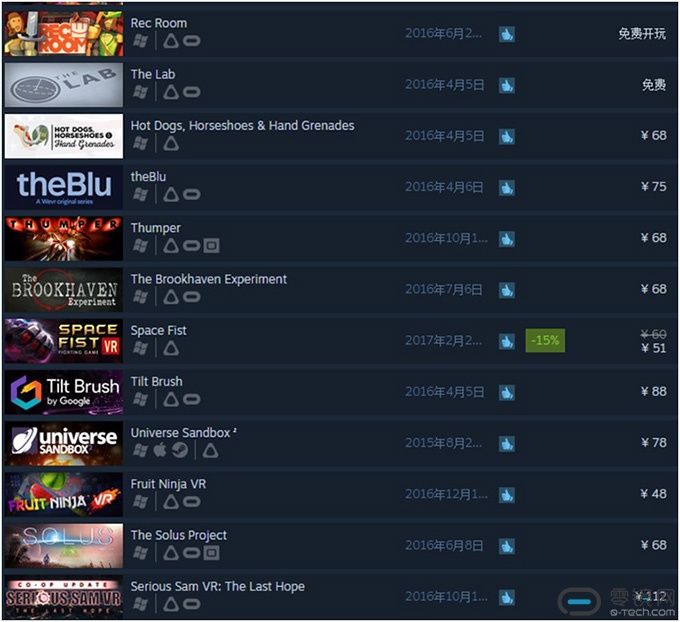The width and height of the screenshot is (680, 622).
Task: Click the ¥ 88 price of Tilt Brush
Action: pyautogui.click(x=654, y=392)
